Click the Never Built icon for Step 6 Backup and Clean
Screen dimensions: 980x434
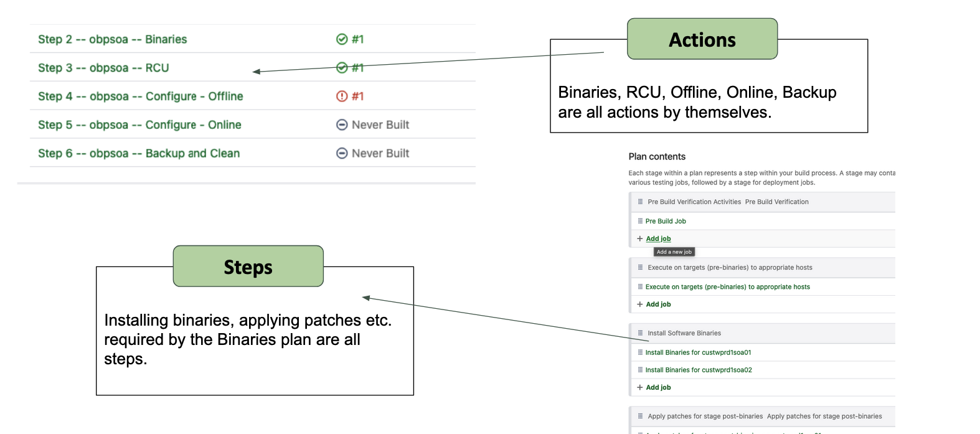(x=342, y=153)
